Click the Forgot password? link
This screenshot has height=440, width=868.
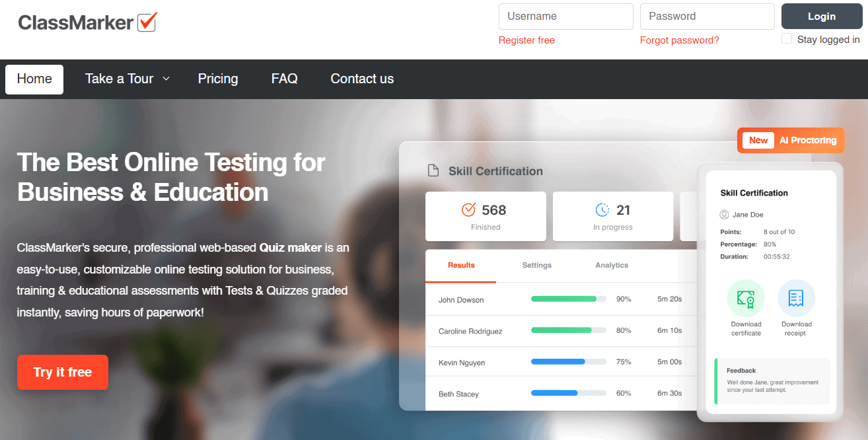pyautogui.click(x=679, y=40)
